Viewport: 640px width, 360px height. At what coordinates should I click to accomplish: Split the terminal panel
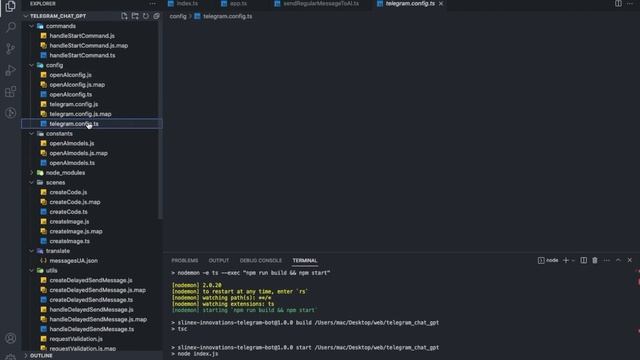click(584, 260)
